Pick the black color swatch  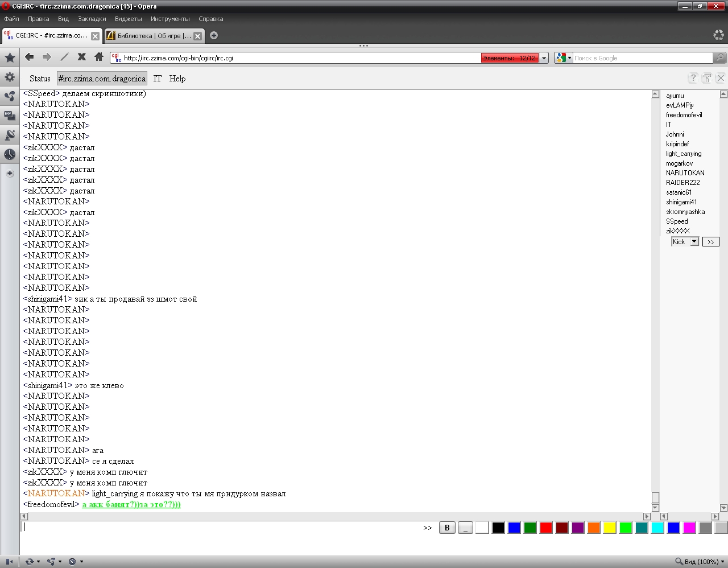coord(498,528)
